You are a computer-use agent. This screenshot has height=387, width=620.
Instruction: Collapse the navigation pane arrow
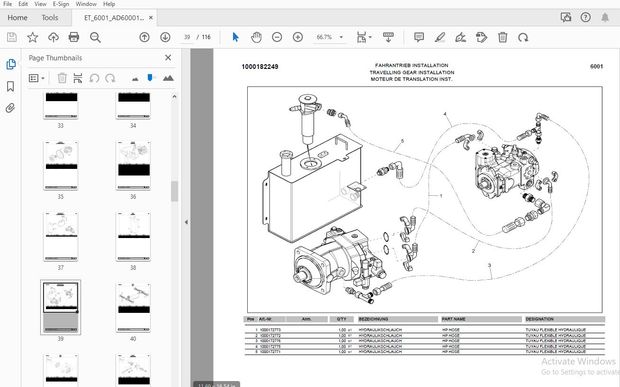coord(186,222)
